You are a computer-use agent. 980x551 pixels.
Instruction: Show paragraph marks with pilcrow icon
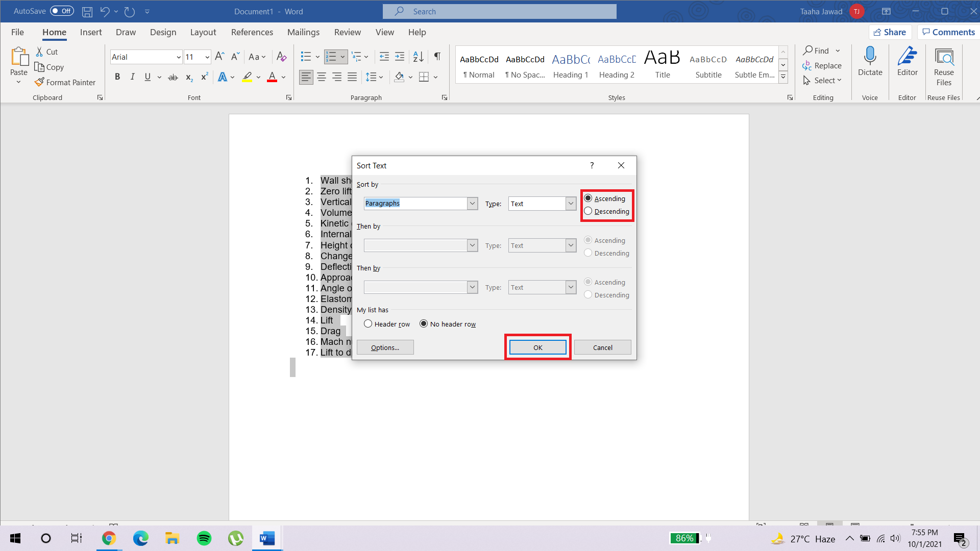(x=437, y=57)
